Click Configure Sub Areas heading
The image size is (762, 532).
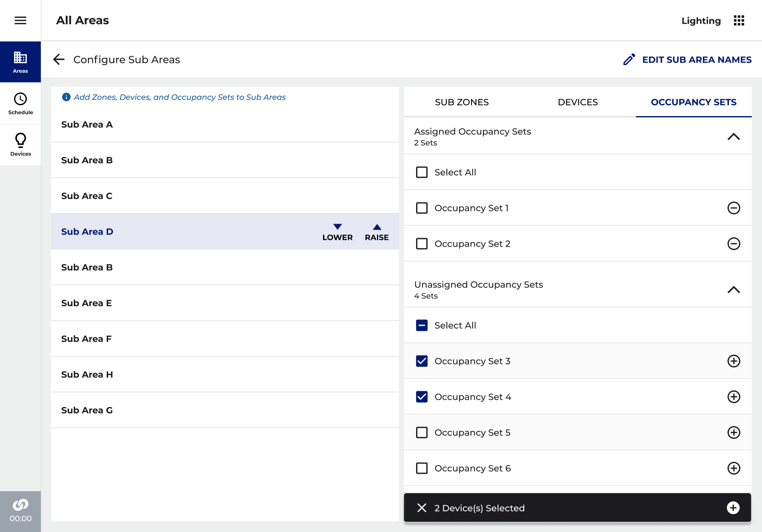pyautogui.click(x=127, y=60)
